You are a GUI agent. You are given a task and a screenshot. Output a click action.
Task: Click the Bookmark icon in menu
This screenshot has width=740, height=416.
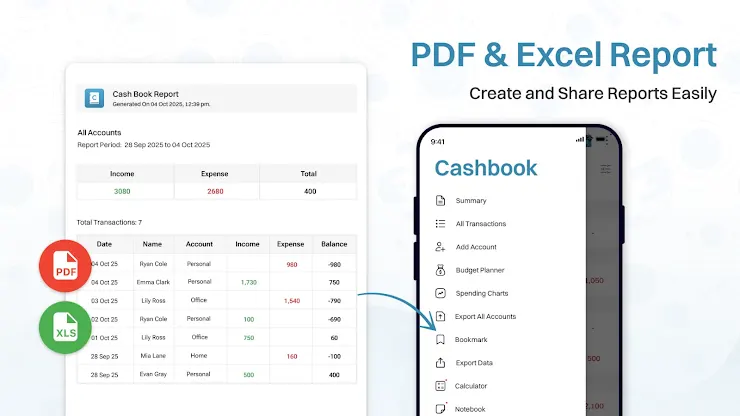[440, 340]
